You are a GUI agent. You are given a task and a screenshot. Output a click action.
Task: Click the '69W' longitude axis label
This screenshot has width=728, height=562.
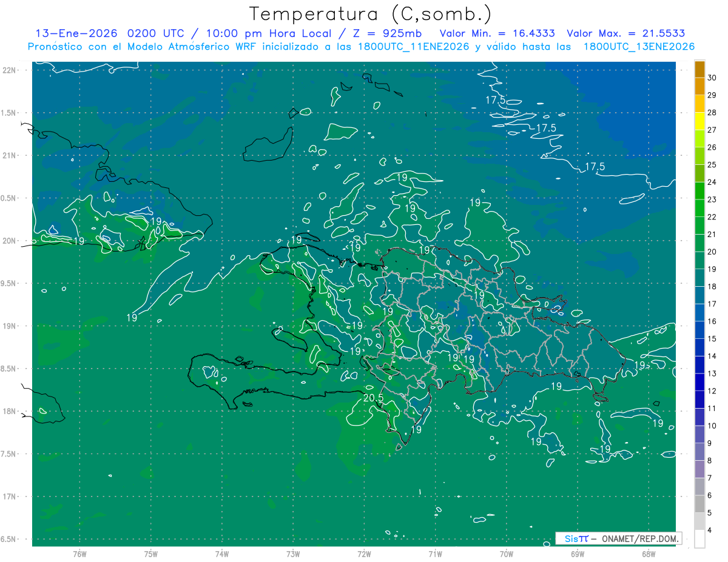(x=577, y=554)
